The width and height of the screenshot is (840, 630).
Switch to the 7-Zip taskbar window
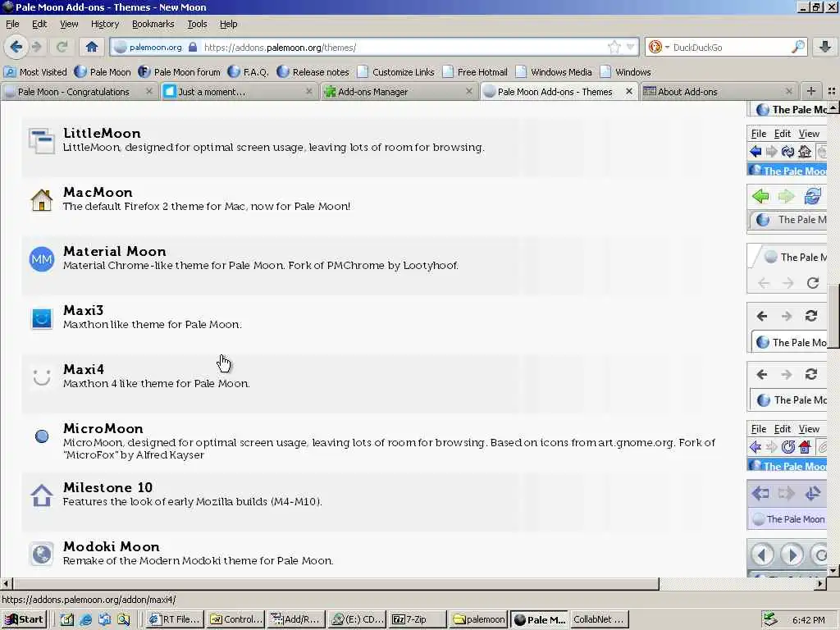coord(418,620)
